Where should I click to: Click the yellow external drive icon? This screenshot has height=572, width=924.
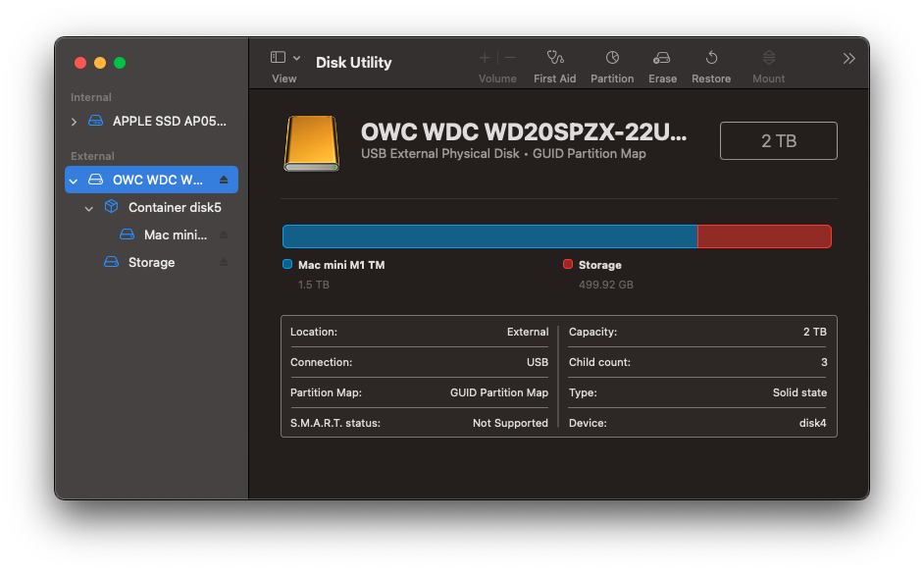312,143
